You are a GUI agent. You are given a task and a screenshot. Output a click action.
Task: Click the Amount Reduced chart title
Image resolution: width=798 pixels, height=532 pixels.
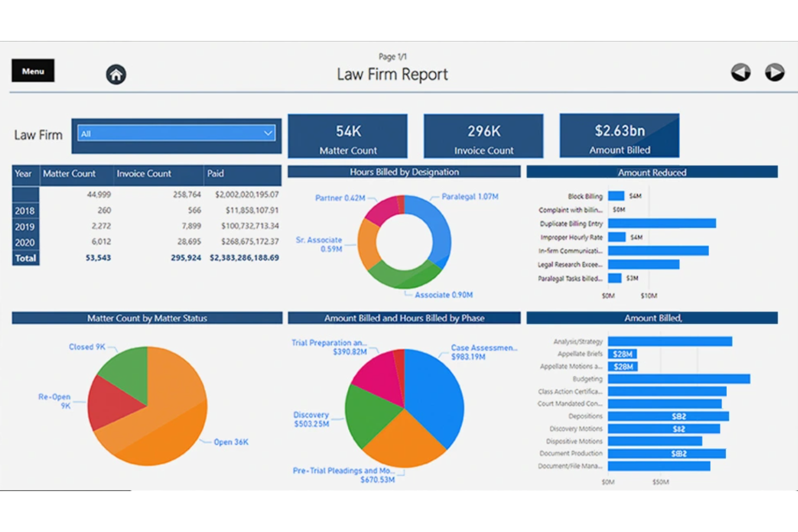pyautogui.click(x=652, y=172)
